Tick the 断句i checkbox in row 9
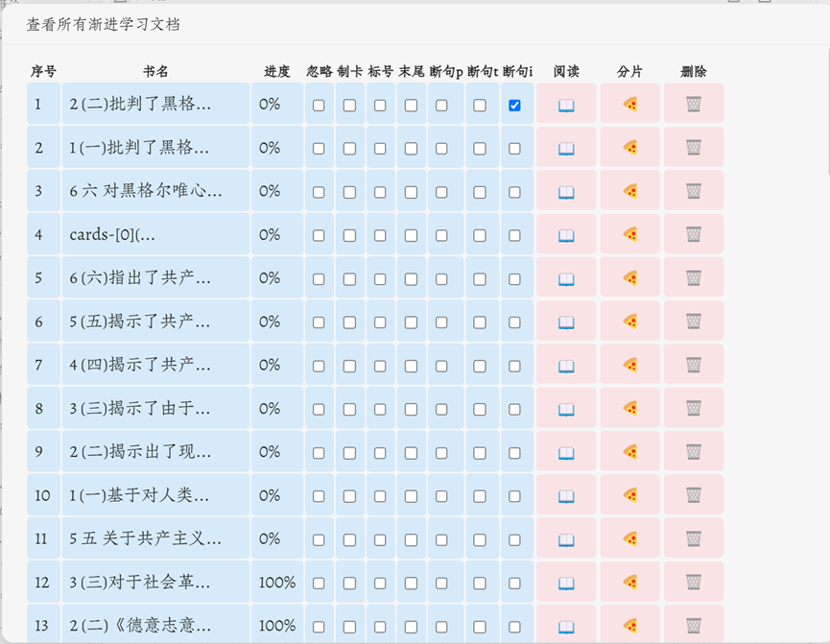Screen dimensions: 830x644 click(x=514, y=453)
